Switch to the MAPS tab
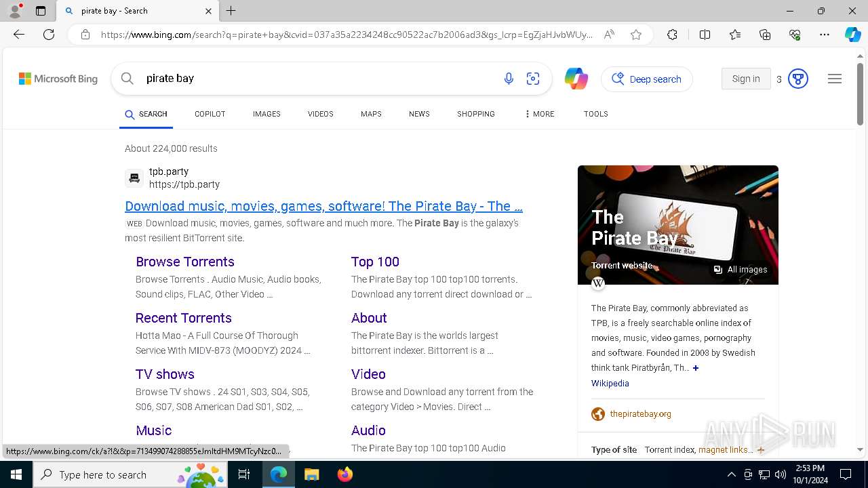Viewport: 868px width, 488px height. pyautogui.click(x=371, y=114)
